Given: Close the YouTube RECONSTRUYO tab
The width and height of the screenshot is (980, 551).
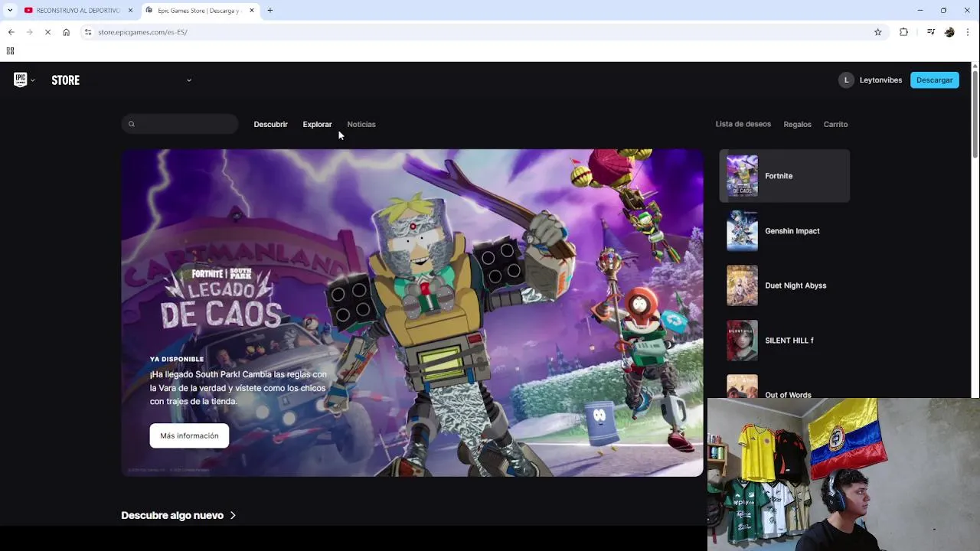Looking at the screenshot, I should click(x=130, y=10).
